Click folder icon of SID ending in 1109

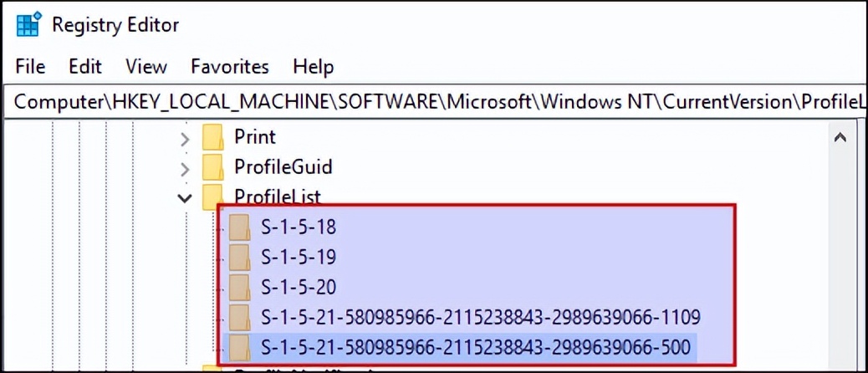point(240,317)
